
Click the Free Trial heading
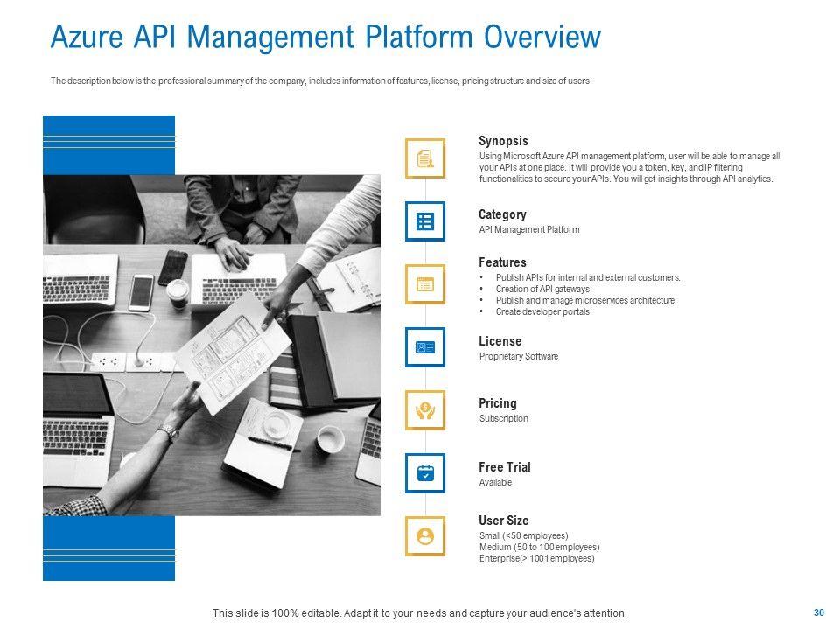coord(504,467)
